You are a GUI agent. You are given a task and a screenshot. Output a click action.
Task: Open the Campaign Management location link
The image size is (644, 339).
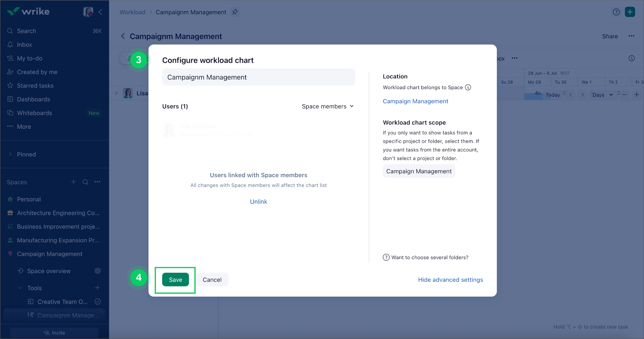(415, 101)
